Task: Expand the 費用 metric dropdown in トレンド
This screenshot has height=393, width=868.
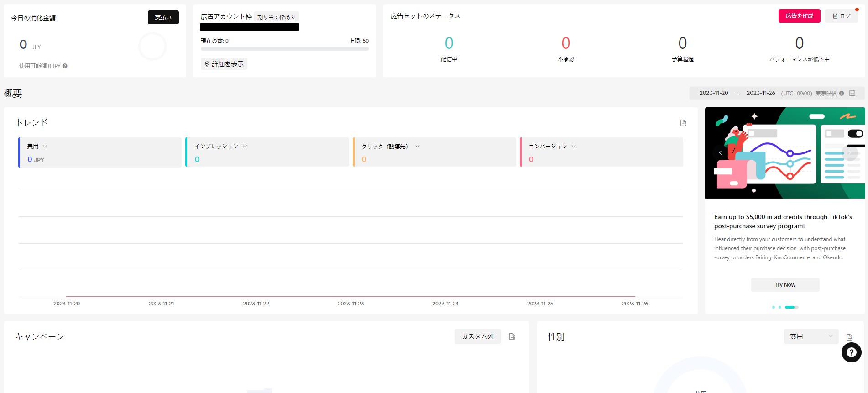Action: pyautogui.click(x=45, y=147)
